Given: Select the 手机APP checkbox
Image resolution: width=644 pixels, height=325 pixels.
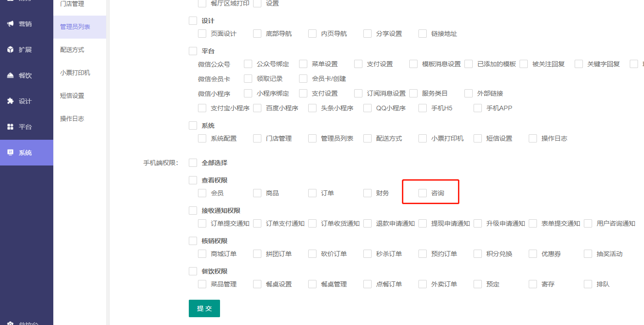Looking at the screenshot, I should (478, 108).
